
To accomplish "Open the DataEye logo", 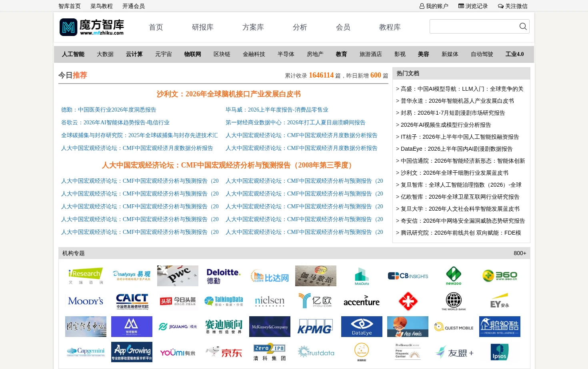I will (362, 327).
